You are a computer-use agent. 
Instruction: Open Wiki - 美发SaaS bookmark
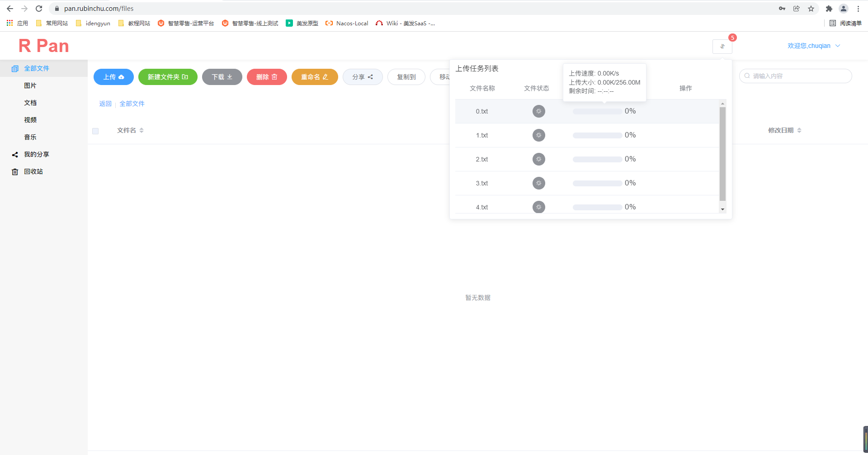pos(405,23)
